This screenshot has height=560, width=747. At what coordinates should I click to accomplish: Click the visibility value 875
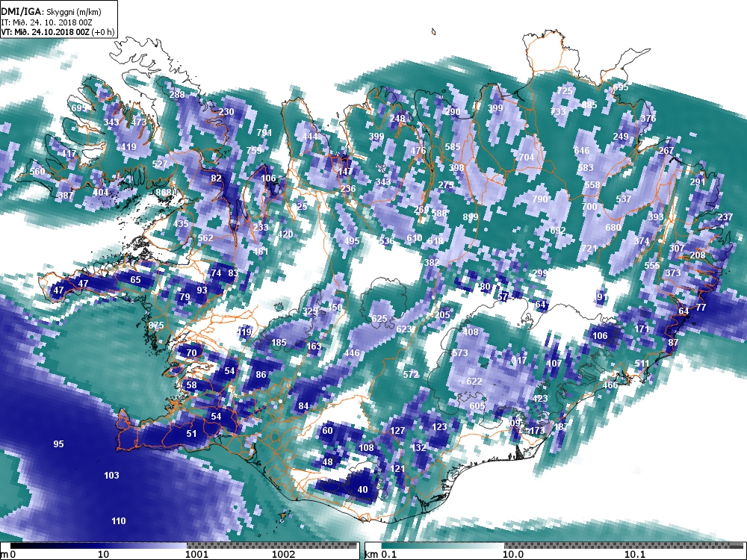[156, 326]
